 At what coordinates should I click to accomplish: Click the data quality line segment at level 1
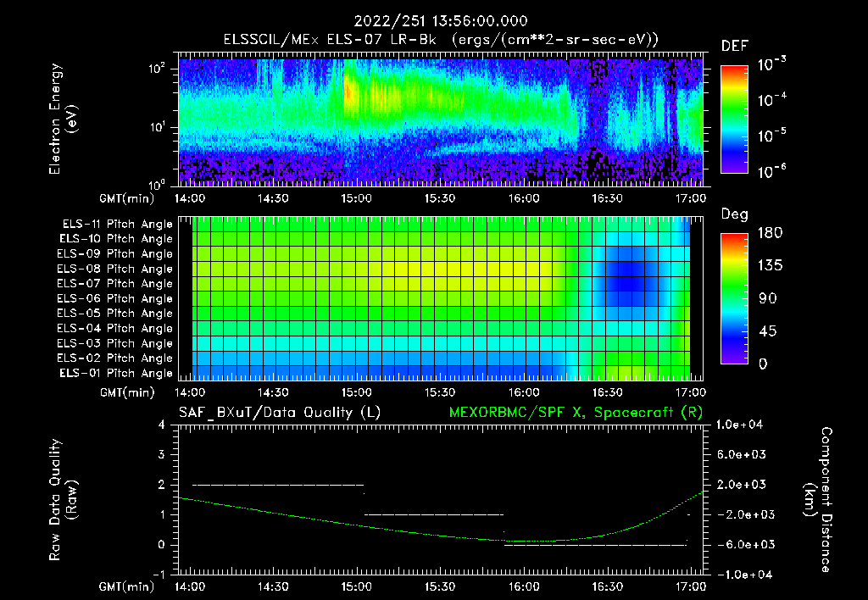(434, 514)
